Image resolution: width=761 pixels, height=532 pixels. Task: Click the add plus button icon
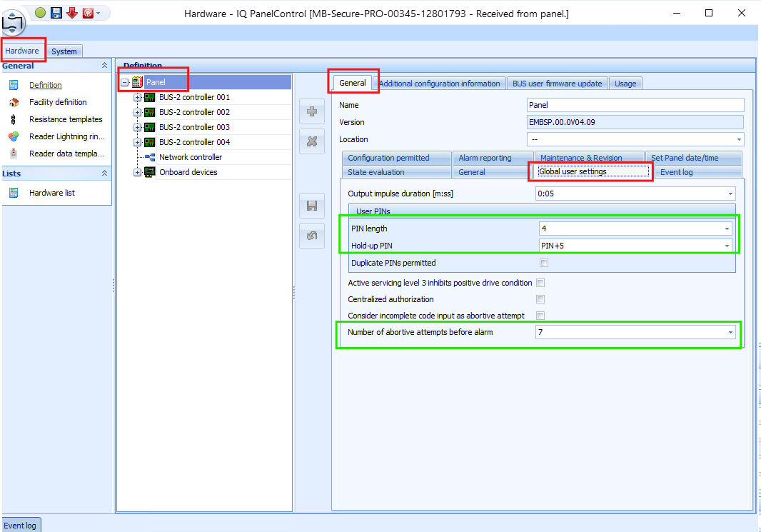[x=312, y=111]
